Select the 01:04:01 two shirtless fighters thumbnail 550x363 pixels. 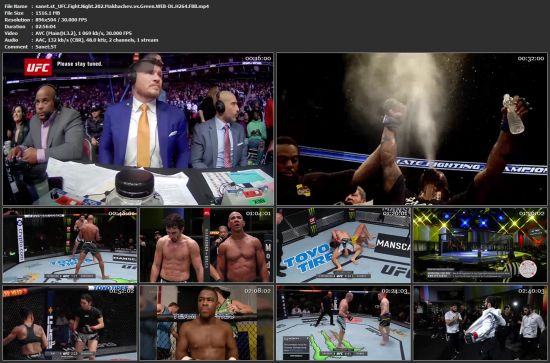(207, 245)
